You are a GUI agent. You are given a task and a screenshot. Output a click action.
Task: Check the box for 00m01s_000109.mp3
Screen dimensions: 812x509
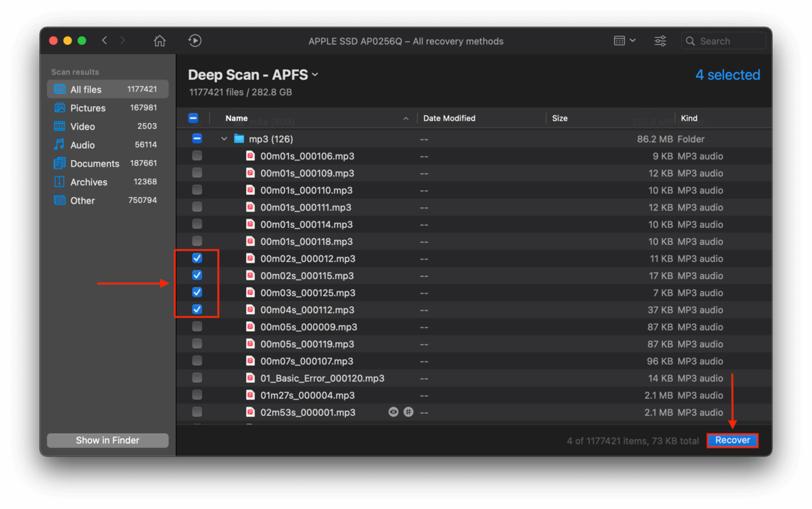point(197,172)
